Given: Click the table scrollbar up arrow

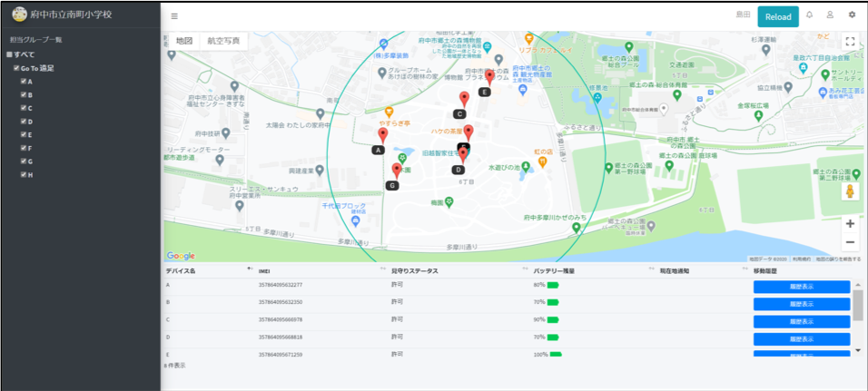Looking at the screenshot, I should [x=858, y=284].
